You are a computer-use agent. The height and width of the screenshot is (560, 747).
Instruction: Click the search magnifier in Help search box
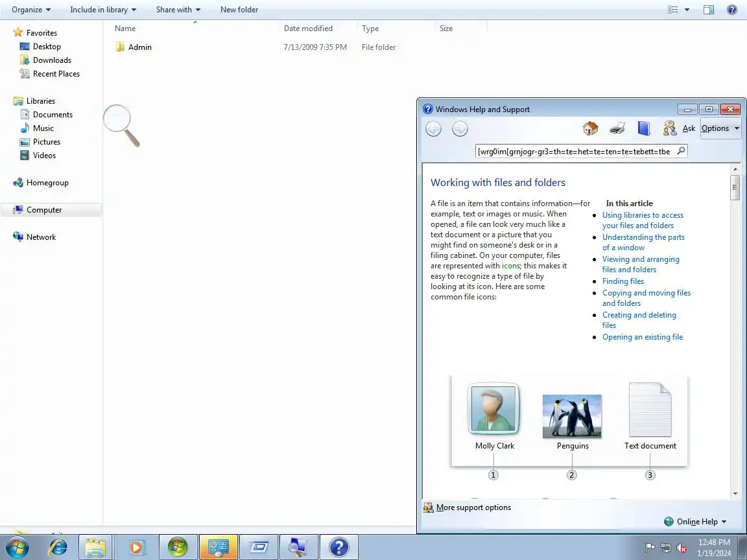[x=682, y=151]
